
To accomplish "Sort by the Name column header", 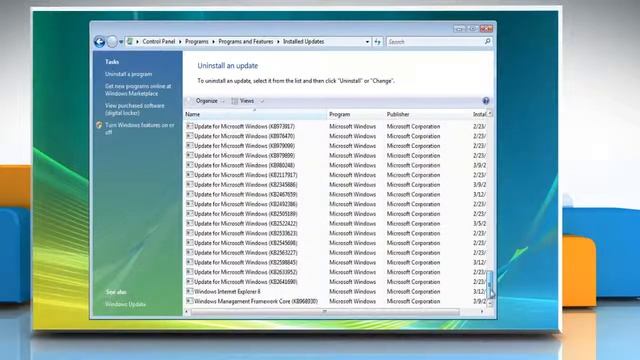I will 255,114.
